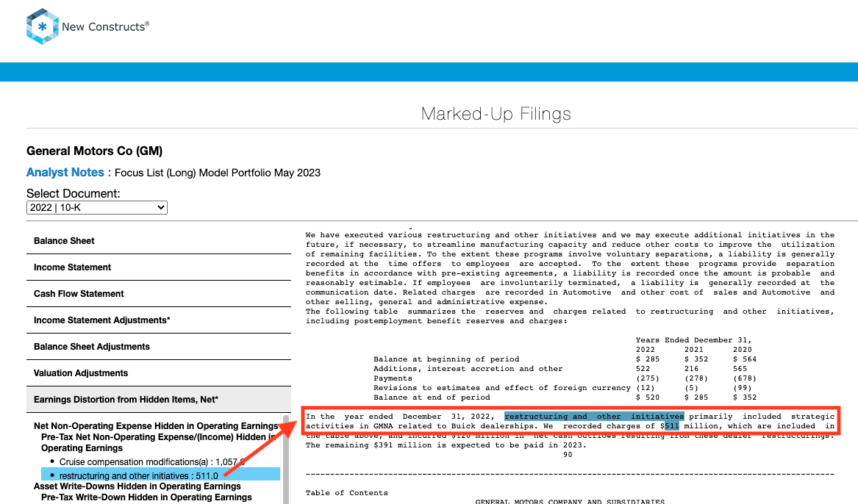Open Balance Sheet Adjustments section

click(159, 347)
